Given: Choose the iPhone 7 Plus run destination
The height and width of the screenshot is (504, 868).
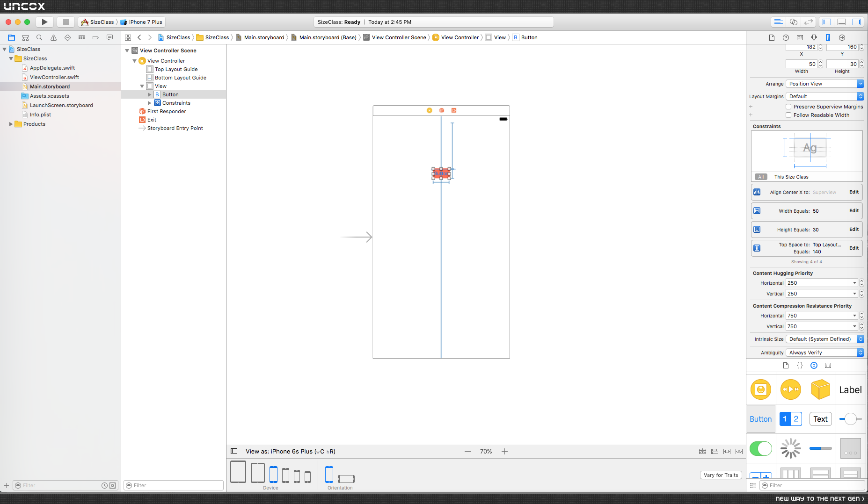Looking at the screenshot, I should point(141,22).
